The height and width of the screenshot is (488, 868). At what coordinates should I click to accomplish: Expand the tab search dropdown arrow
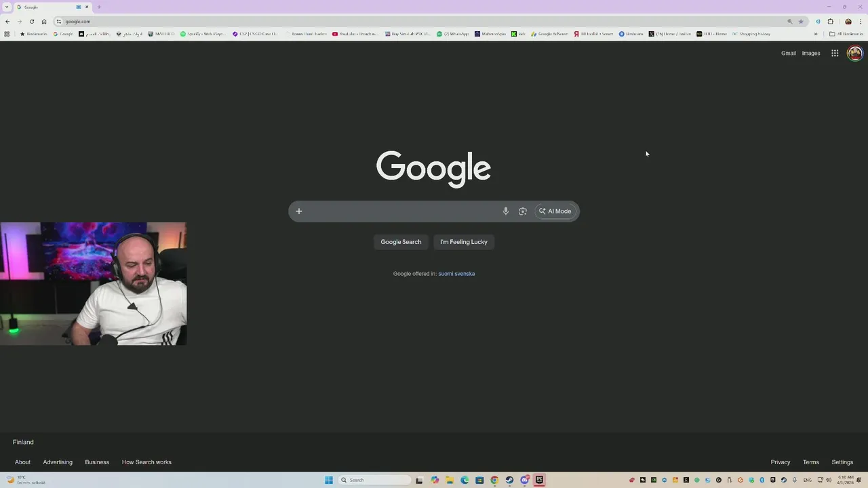tap(7, 7)
